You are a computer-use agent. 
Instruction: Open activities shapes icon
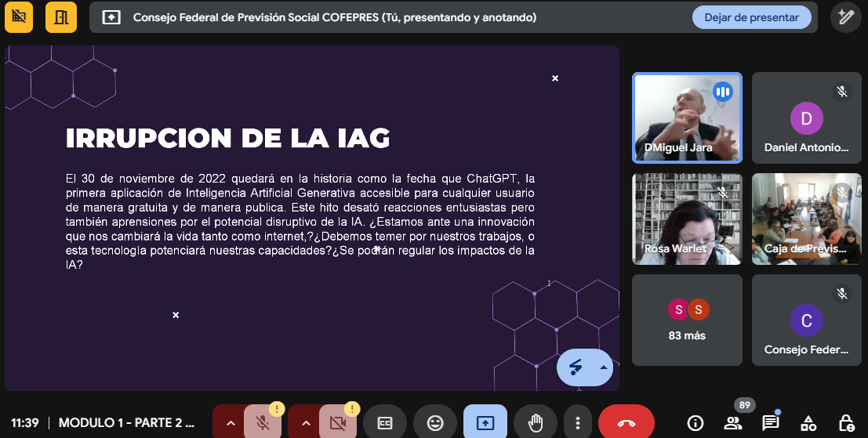(x=808, y=423)
